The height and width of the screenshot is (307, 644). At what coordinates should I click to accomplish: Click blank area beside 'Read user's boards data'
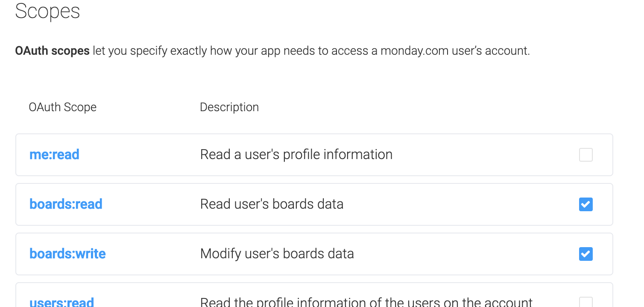pos(461,204)
